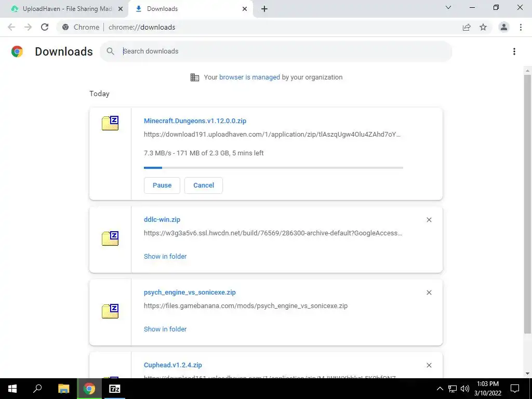Click the Chrome logo beside Downloads title
532x399 pixels.
click(x=17, y=51)
